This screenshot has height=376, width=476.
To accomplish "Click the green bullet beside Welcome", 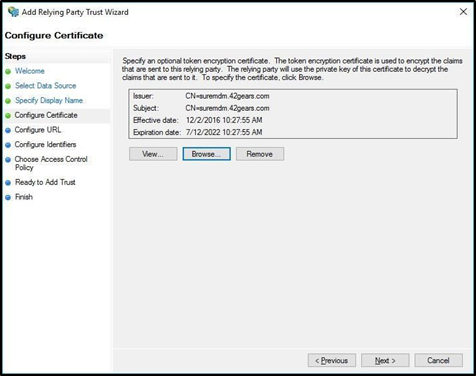I will tap(8, 71).
